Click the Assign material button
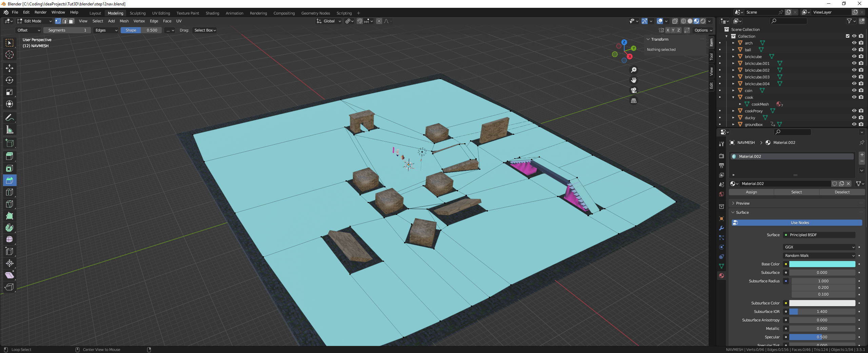The image size is (868, 353). click(751, 192)
